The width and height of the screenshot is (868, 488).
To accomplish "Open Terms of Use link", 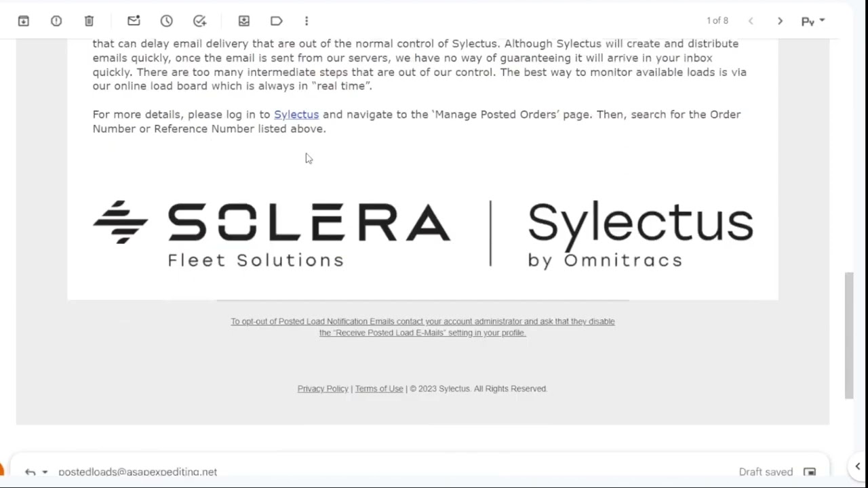I will point(379,388).
